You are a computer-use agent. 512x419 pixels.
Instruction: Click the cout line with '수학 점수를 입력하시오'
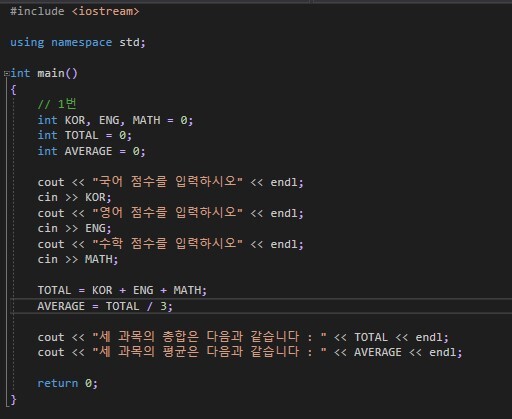pos(170,244)
